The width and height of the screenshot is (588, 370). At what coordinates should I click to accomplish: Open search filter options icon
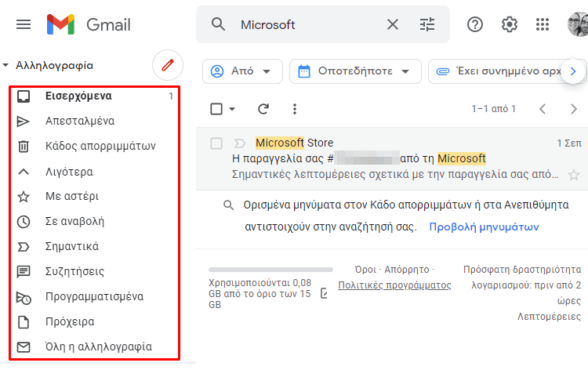coord(427,25)
